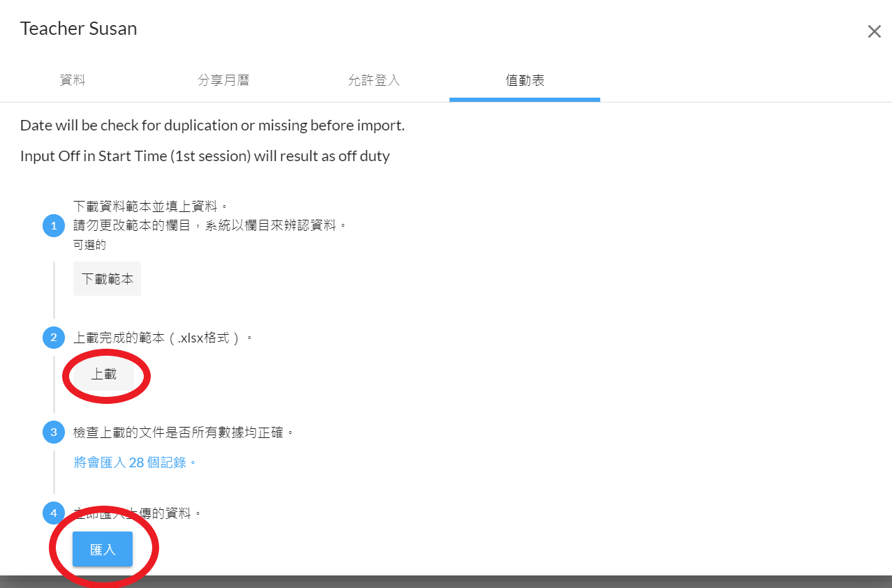
Task: Select the step 3 number circle
Action: tap(54, 432)
